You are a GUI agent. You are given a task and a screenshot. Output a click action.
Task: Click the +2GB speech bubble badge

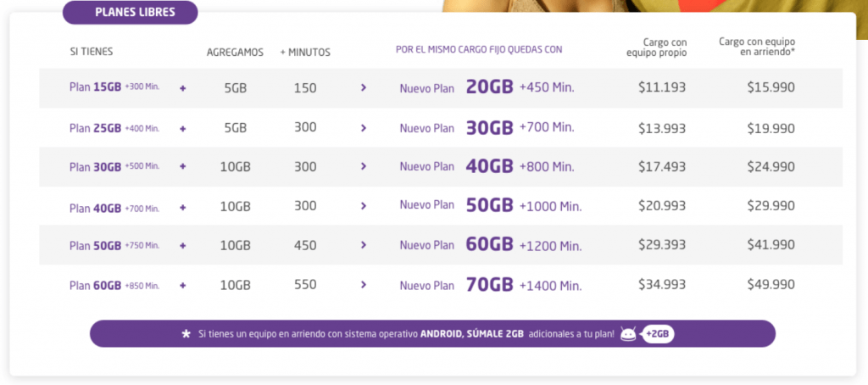coord(658,334)
